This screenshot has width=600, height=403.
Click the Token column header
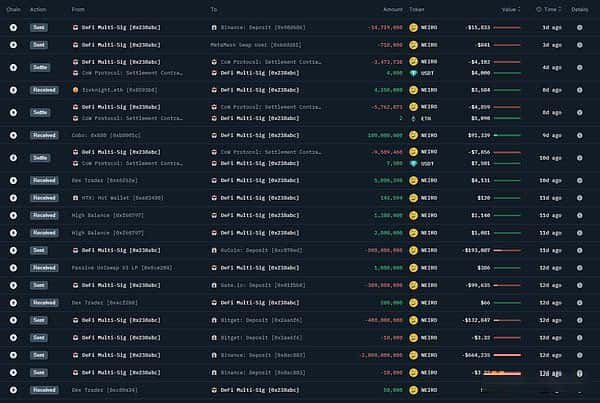coord(417,9)
